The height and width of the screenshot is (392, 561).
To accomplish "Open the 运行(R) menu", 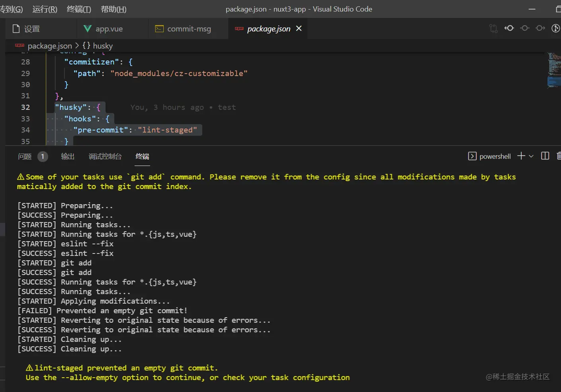I will [x=45, y=9].
